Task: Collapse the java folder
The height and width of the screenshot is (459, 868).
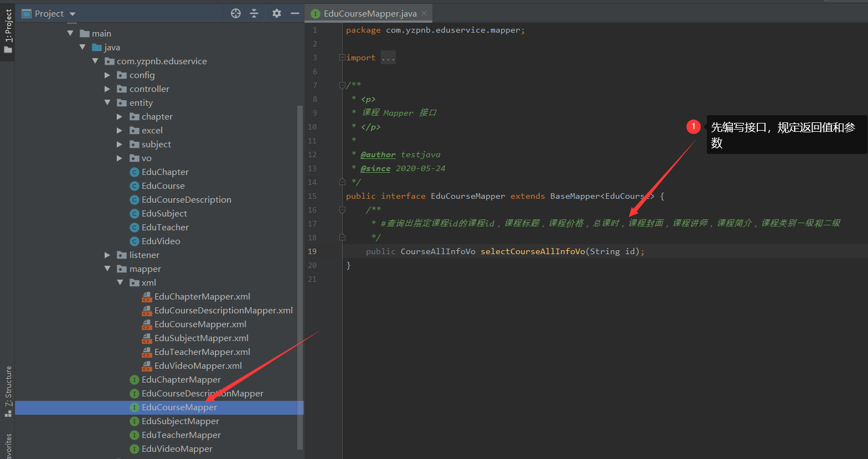Action: [x=82, y=47]
